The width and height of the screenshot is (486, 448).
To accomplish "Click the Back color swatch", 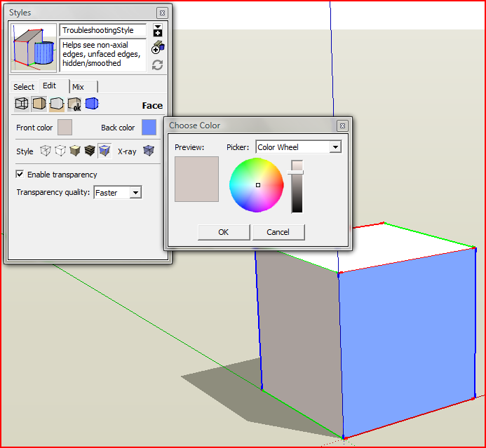I will click(x=149, y=128).
